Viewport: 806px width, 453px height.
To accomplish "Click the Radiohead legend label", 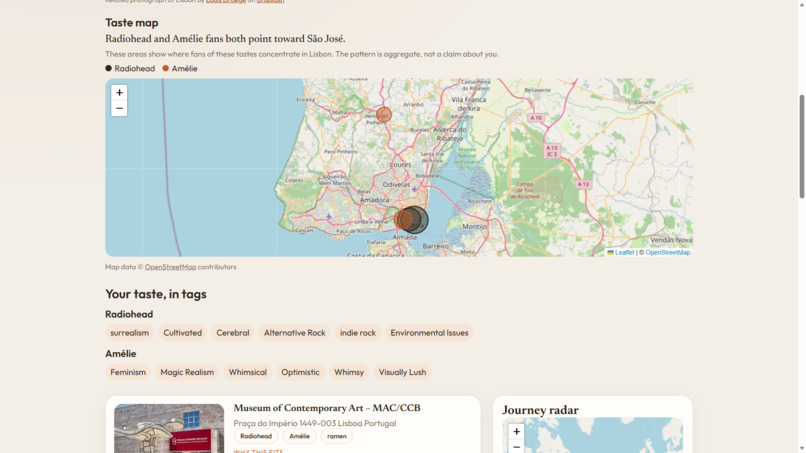I will click(135, 68).
